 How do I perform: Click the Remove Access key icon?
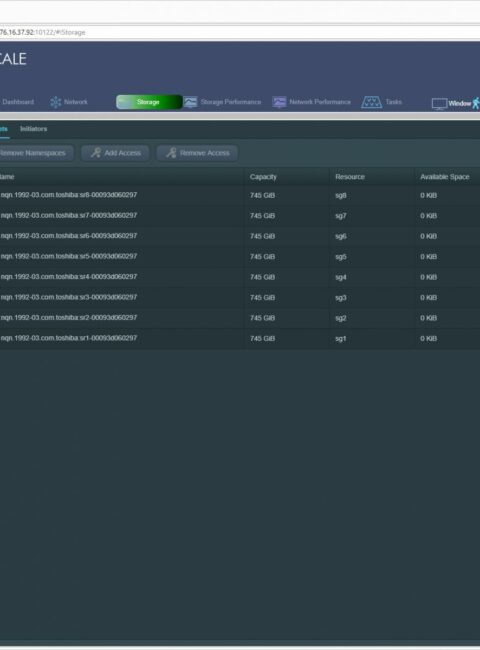coord(171,153)
